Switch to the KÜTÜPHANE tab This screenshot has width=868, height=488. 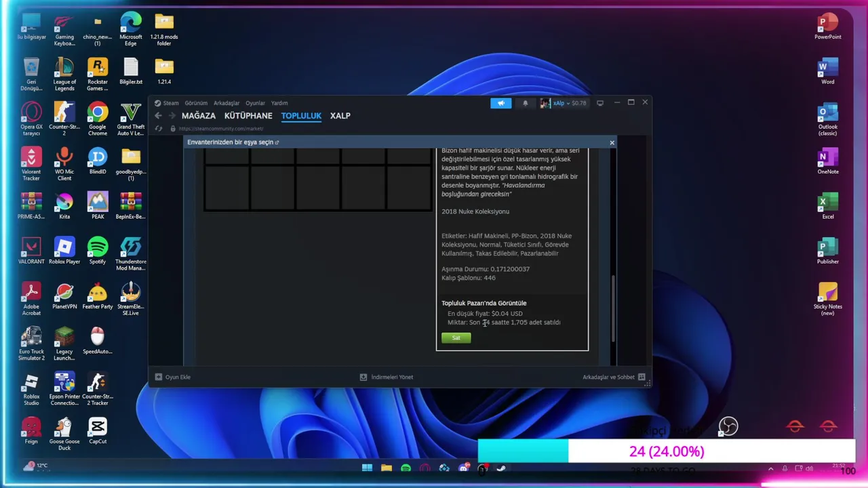click(x=248, y=116)
